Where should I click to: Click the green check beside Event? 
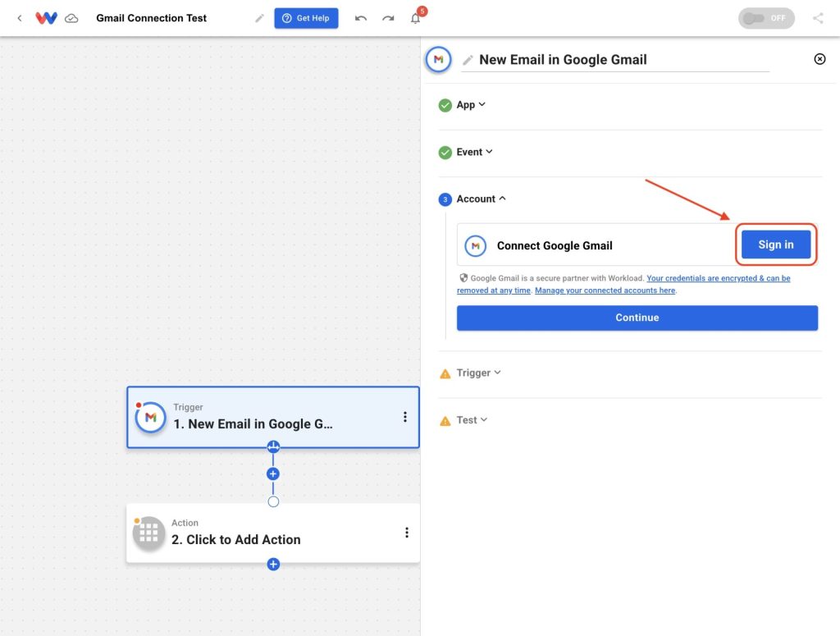[x=445, y=153]
